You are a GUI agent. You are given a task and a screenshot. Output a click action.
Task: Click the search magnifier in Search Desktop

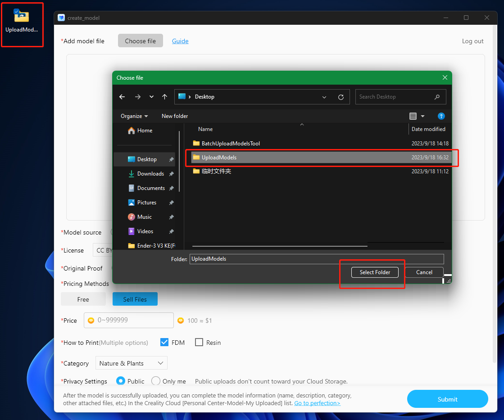(x=437, y=97)
